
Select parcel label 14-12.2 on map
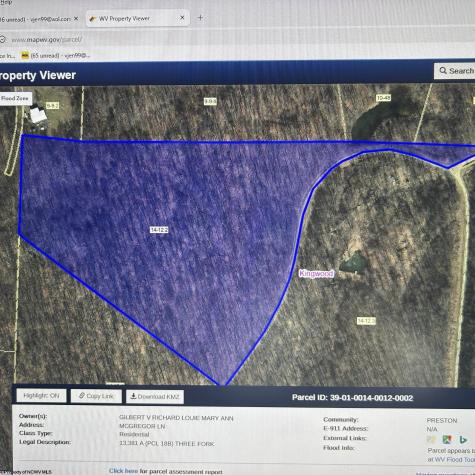point(159,230)
